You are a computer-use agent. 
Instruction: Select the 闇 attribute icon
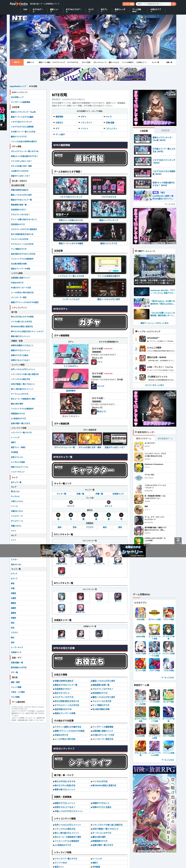pos(83,515)
